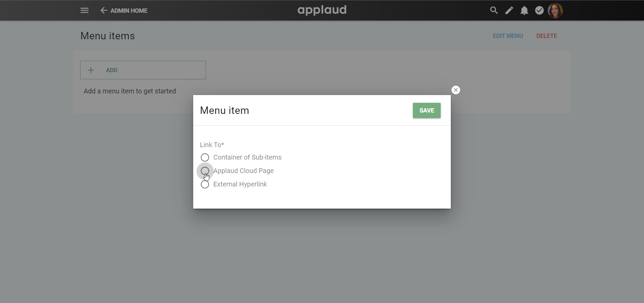Image resolution: width=644 pixels, height=303 pixels.
Task: Click the plus icon in Add box
Action: coord(91,70)
